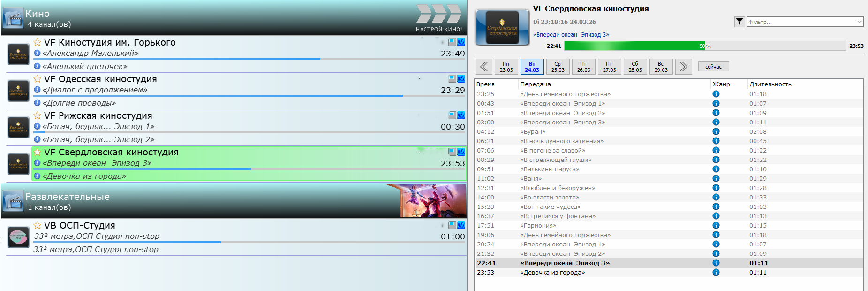Open the «Впереди океан Эпизод 3» link in header
The height and width of the screenshot is (291, 868).
(571, 35)
